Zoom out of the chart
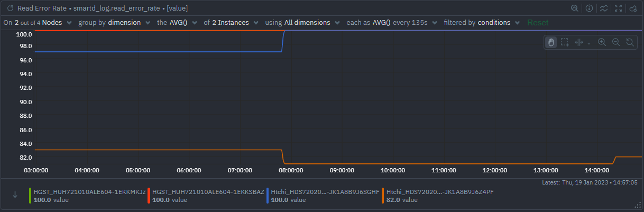Screen dimensions: 644x212 pos(615,42)
